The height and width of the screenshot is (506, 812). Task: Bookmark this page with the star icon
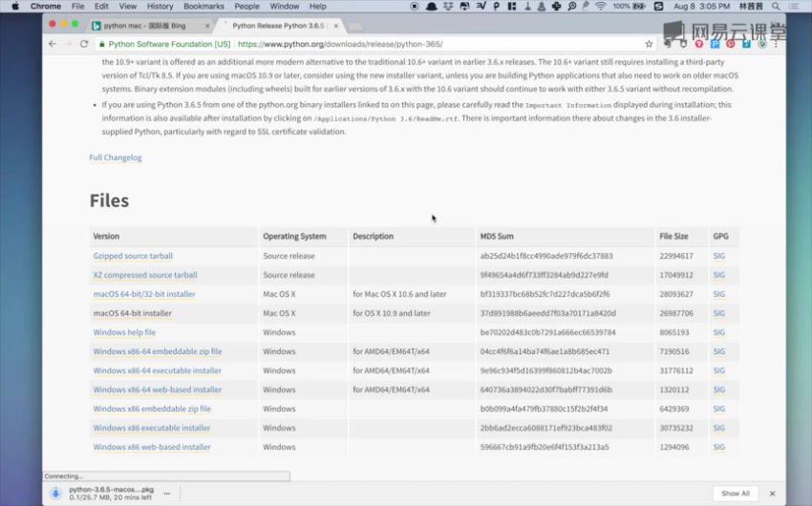[649, 44]
